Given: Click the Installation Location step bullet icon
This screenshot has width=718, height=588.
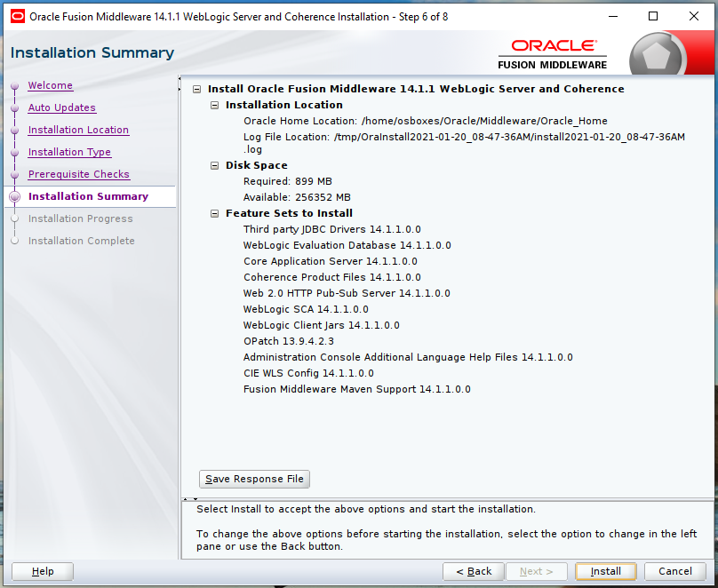Looking at the screenshot, I should click(14, 131).
